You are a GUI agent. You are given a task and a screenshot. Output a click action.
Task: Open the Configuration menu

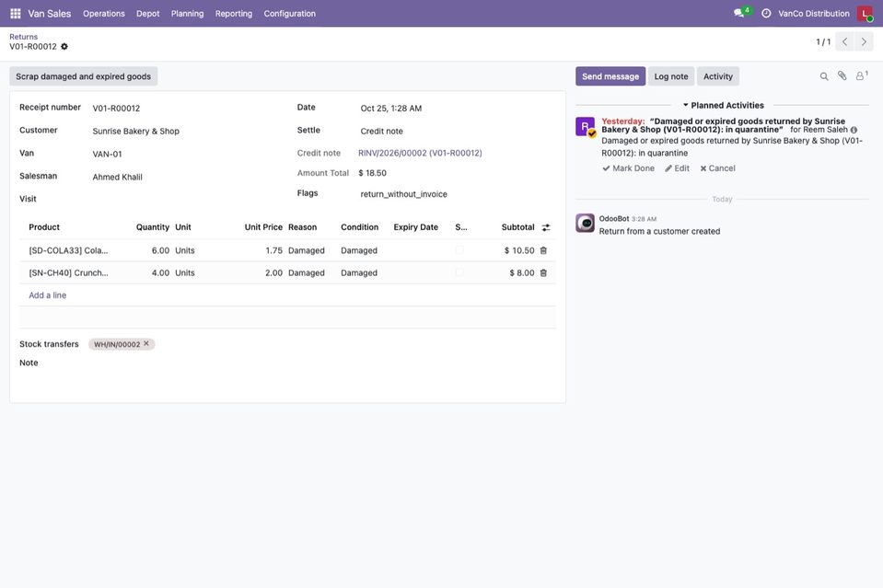pyautogui.click(x=289, y=14)
